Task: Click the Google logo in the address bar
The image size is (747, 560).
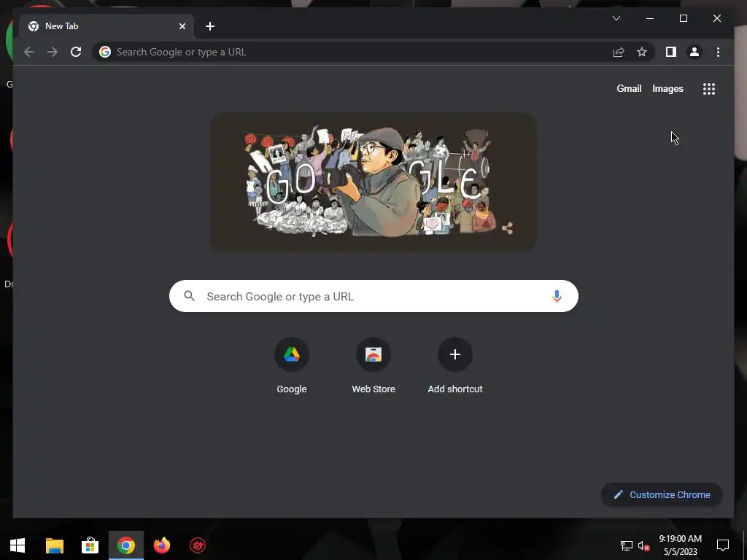Action: click(105, 52)
